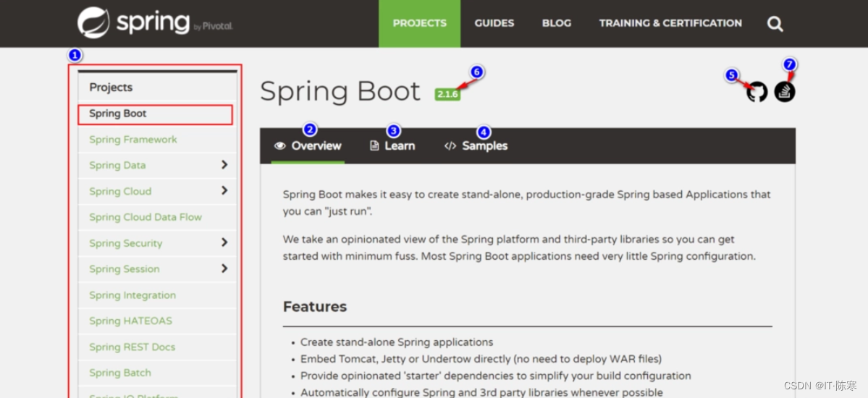Click the 'Spring Boot makes it easy' paragraph

point(526,203)
